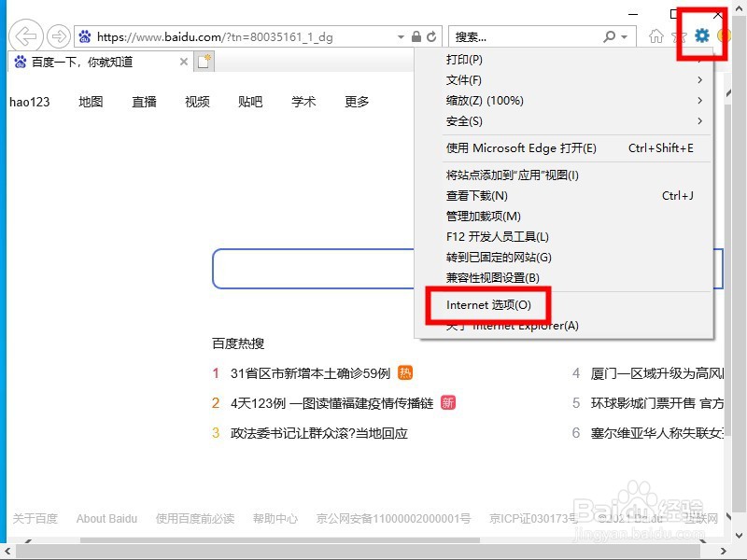
Task: Open hot search 政法委书记让群众滚?当地回应
Action: (318, 433)
